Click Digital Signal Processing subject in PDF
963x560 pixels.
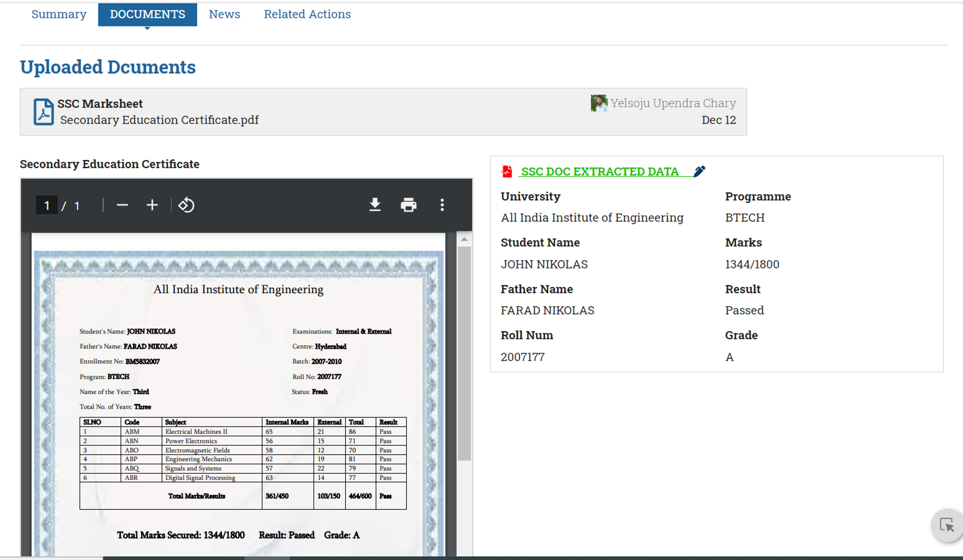coord(200,478)
